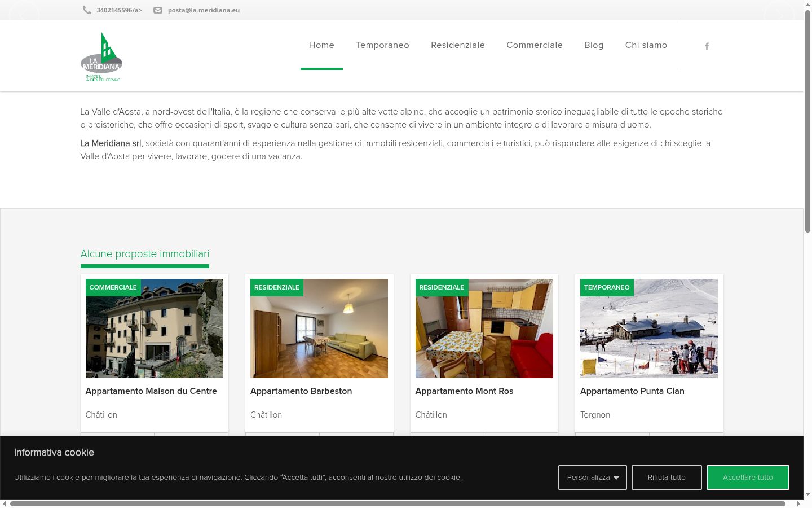Viewport: 812px width, 508px height.
Task: Click the vertical scrollbar thumb
Action: pyautogui.click(x=807, y=121)
